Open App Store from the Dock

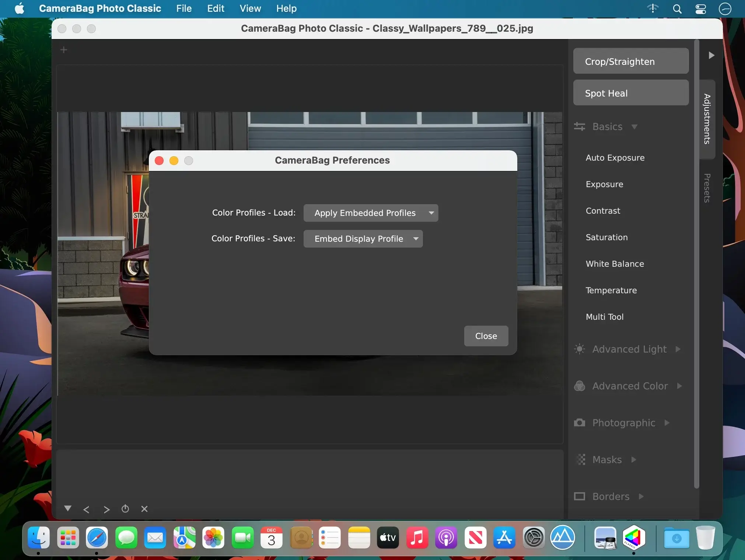pyautogui.click(x=504, y=538)
